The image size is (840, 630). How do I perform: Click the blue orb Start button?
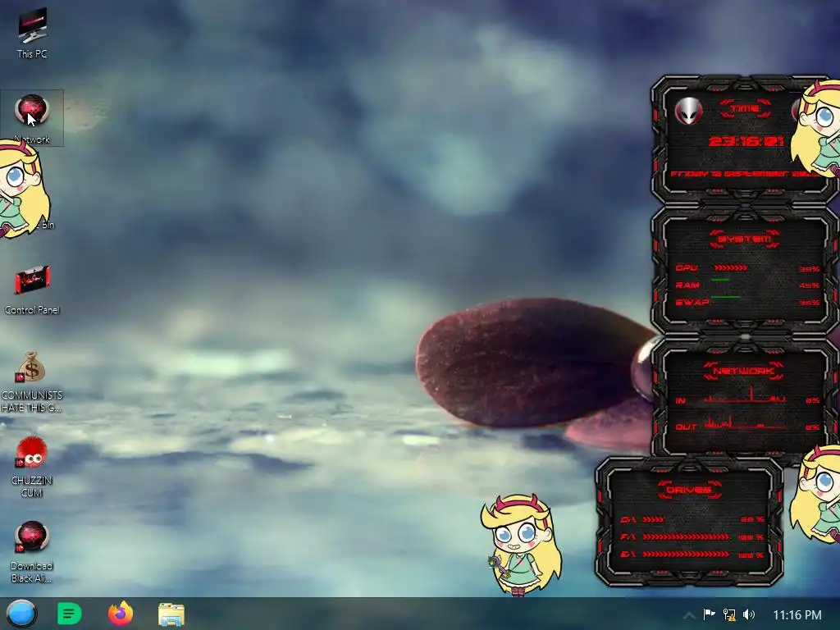[x=21, y=614]
